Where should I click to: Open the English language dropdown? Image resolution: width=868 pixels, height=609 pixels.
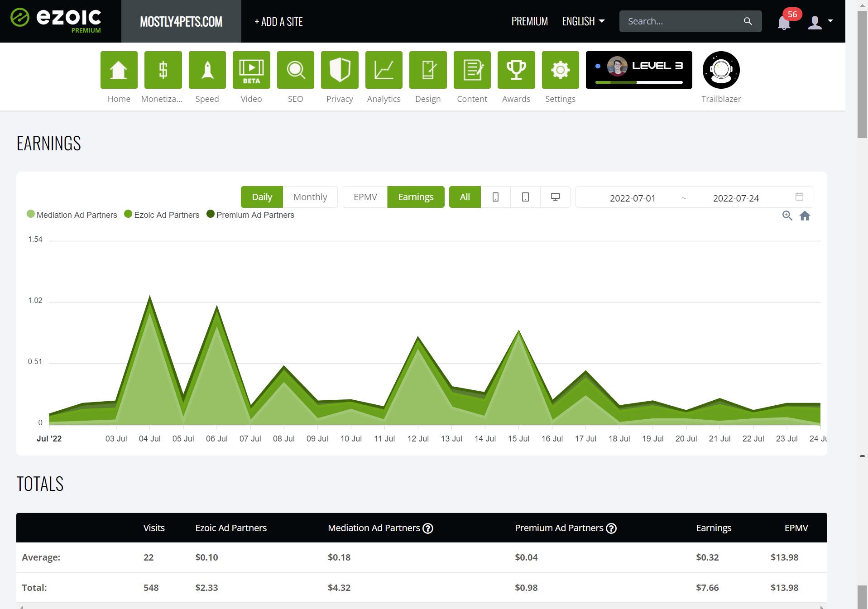point(583,21)
